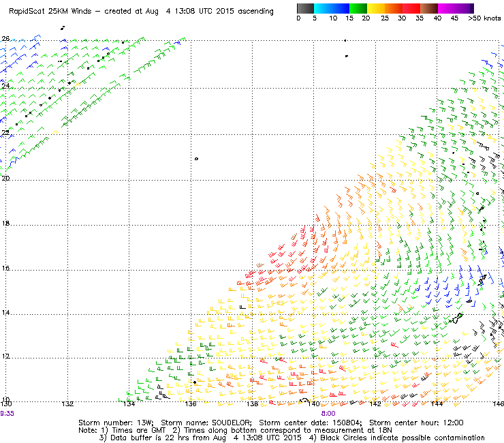This screenshot has width=504, height=443.
Task: Click the green 15-20 knots legend swatch
Action: point(358,8)
